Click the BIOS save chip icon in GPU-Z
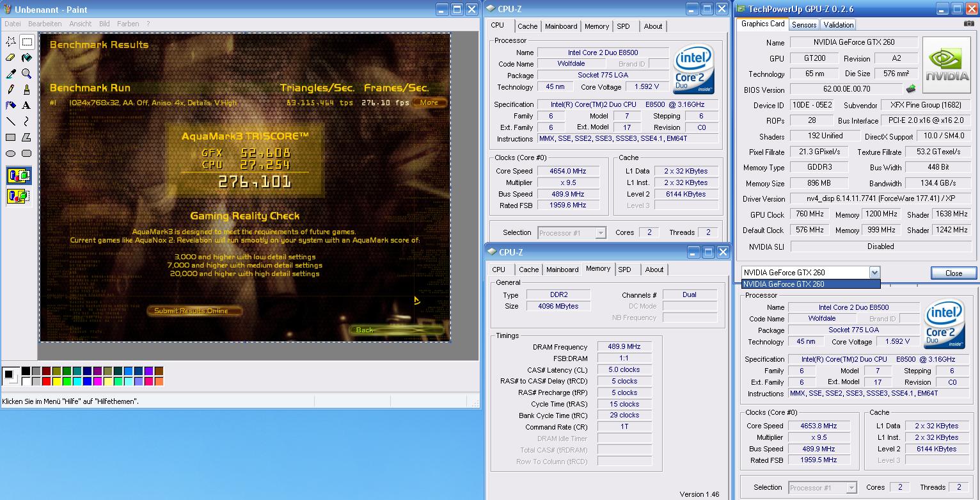This screenshot has width=980, height=500. pos(910,89)
